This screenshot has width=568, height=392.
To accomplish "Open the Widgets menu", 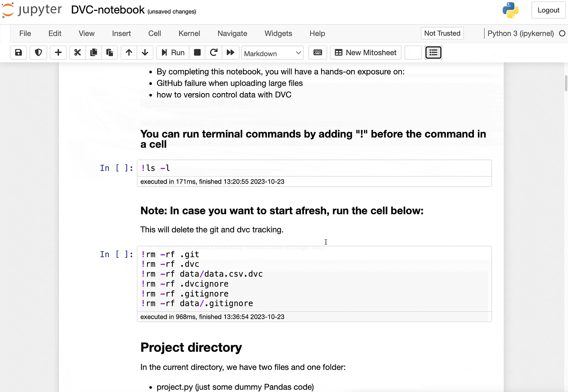I will (278, 34).
